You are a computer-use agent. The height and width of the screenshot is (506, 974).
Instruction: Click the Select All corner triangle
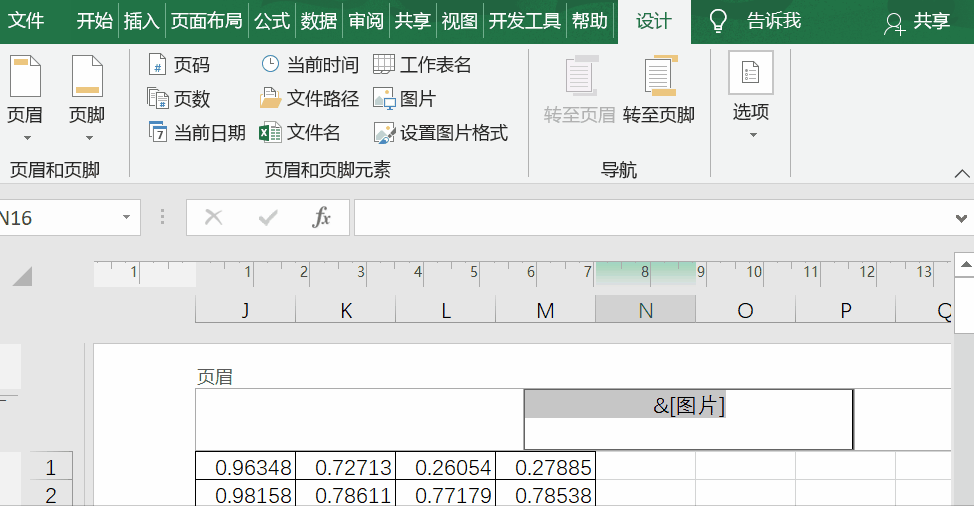coord(22,276)
